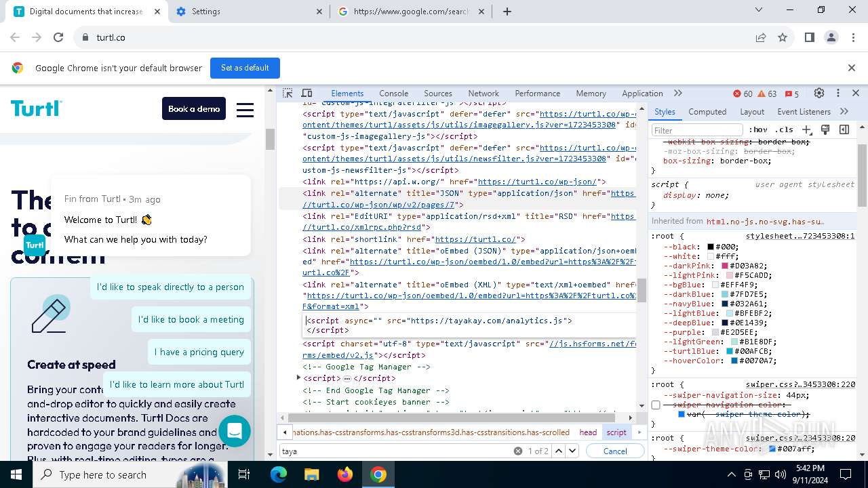Screen dimensions: 868x488
Task: Click the Turtl logo
Action: pos(36,108)
